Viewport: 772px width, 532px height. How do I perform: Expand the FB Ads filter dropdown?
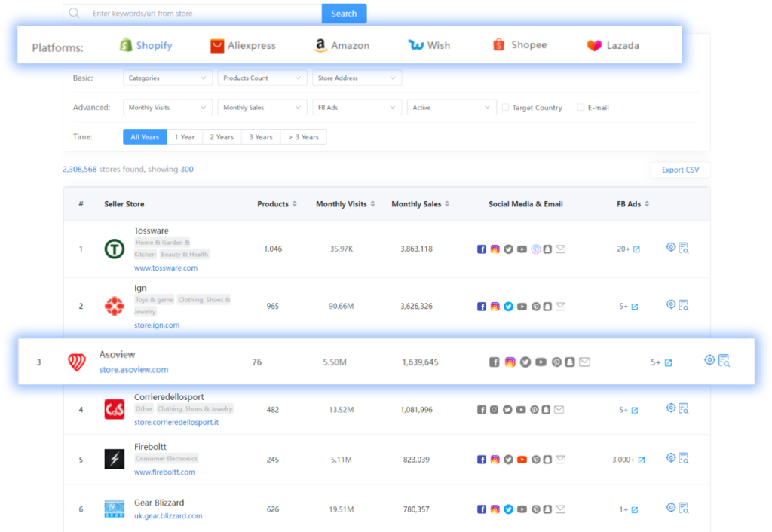click(x=357, y=107)
